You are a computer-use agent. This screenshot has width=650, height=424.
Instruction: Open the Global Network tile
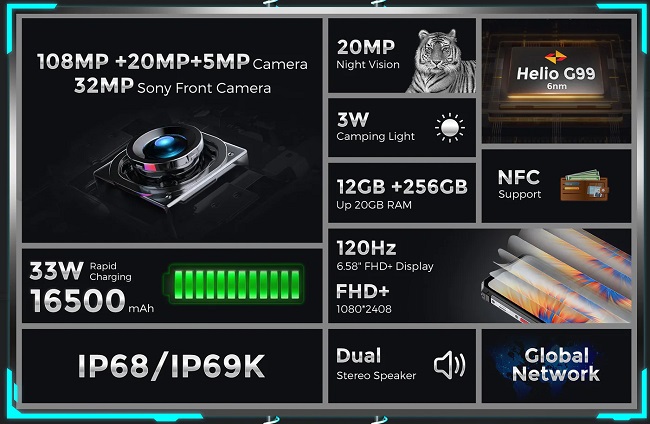click(x=556, y=366)
